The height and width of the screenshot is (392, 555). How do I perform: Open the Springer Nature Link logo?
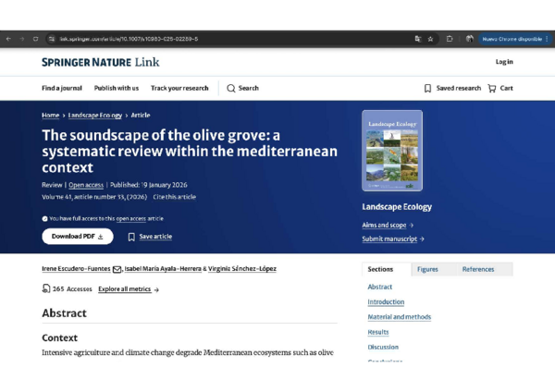(x=101, y=62)
